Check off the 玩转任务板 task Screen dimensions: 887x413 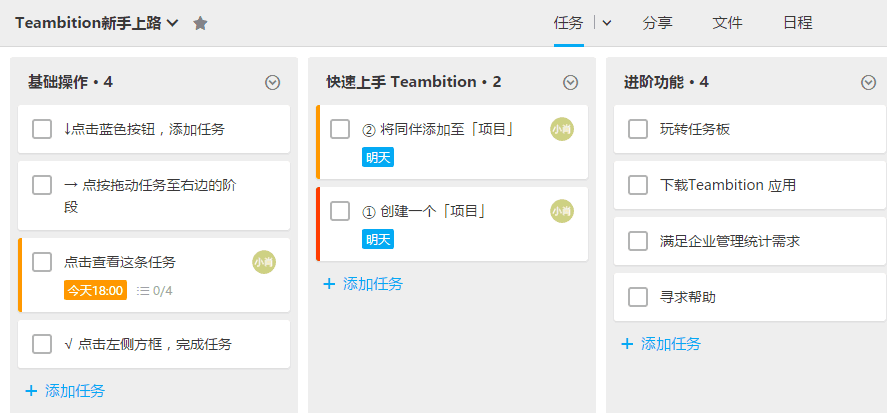[638, 129]
